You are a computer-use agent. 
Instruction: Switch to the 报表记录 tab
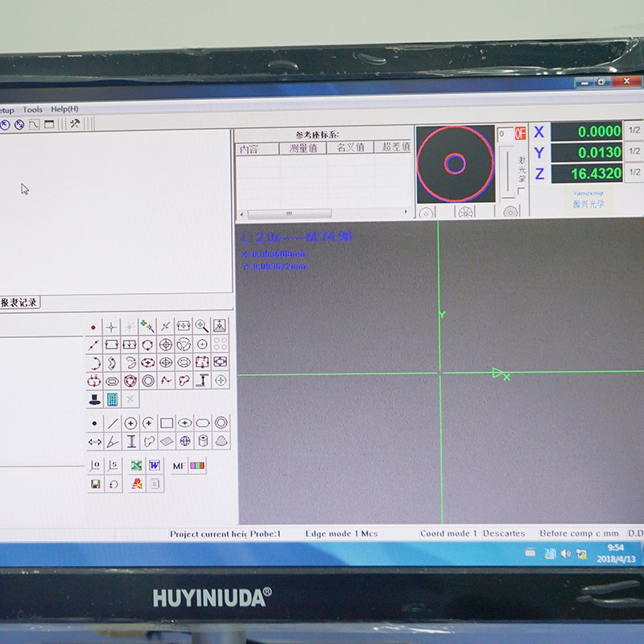click(x=19, y=303)
